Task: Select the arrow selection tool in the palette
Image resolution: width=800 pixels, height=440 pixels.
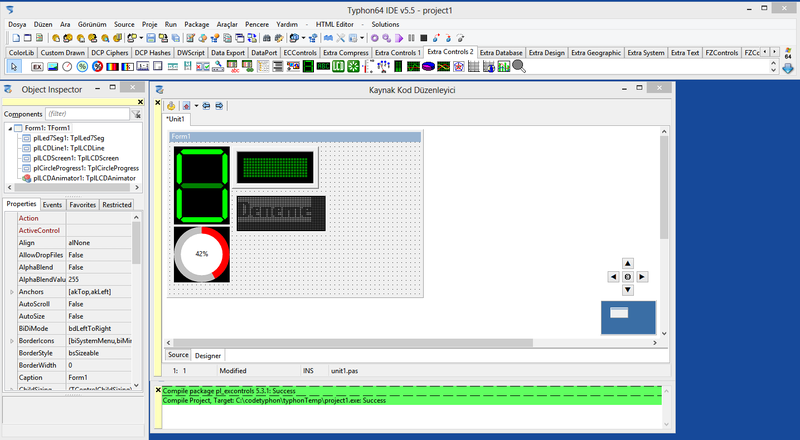Action: coord(14,66)
